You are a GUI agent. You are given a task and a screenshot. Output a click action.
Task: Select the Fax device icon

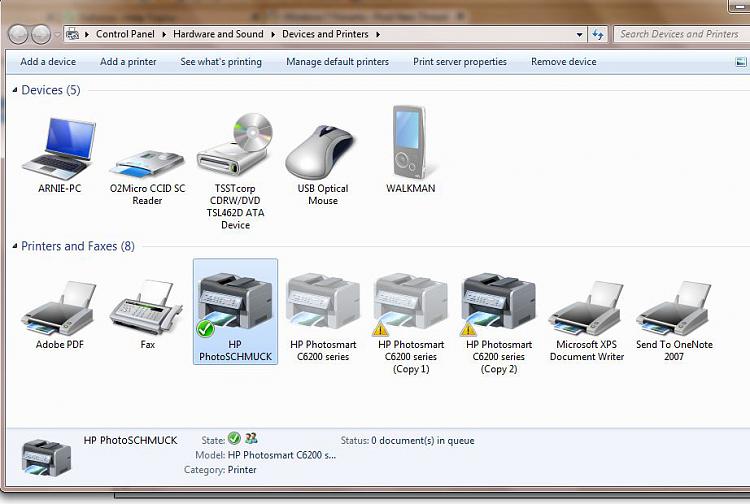[147, 315]
